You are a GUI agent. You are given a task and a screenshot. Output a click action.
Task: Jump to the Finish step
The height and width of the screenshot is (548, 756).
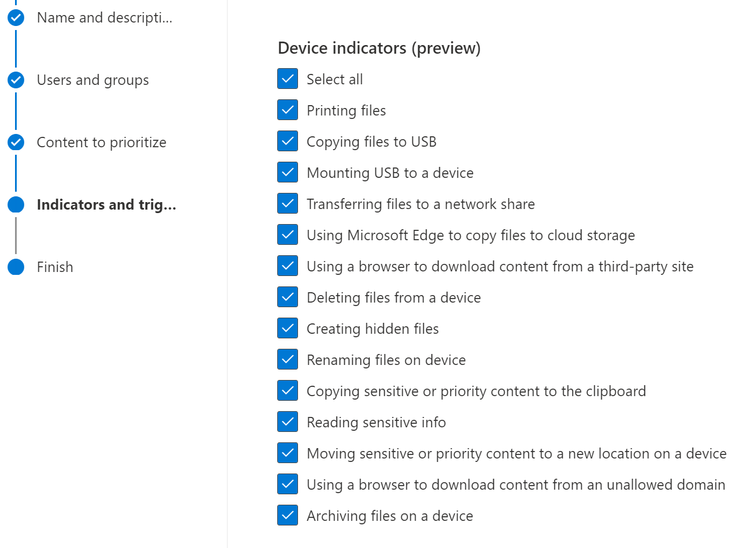(55, 267)
